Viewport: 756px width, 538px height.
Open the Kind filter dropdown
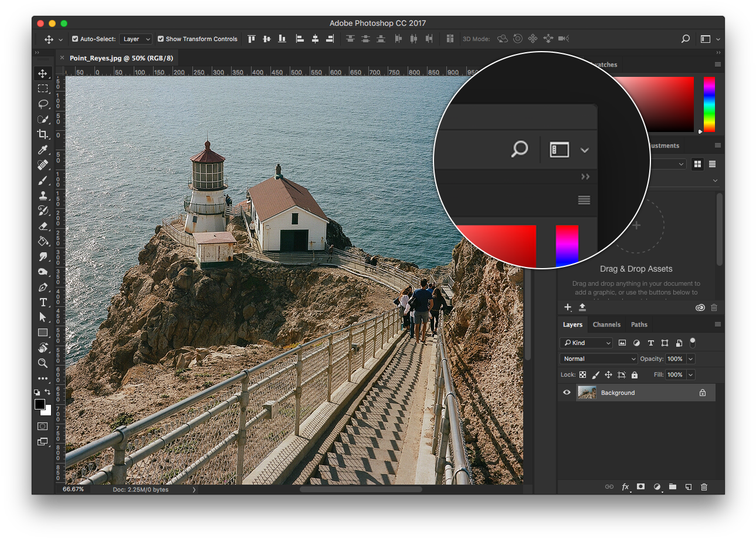[x=587, y=343]
